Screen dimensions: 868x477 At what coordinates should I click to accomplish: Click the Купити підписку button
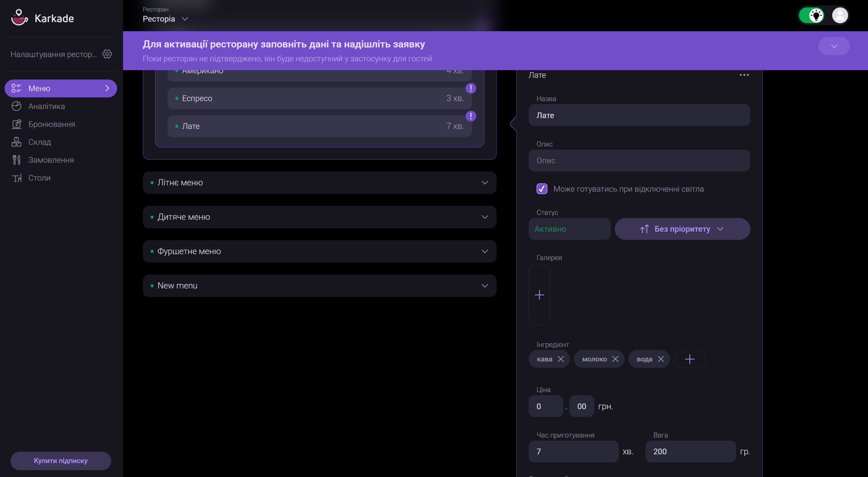pos(61,461)
